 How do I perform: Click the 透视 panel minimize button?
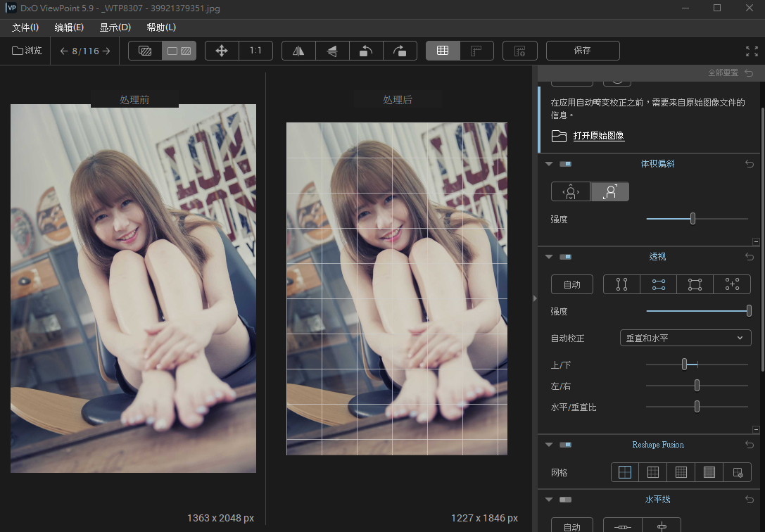[756, 429]
